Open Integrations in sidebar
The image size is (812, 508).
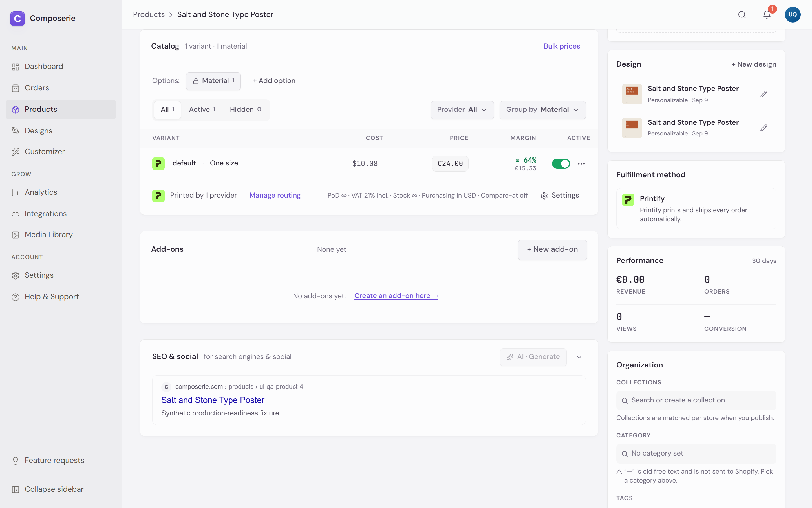(61, 214)
